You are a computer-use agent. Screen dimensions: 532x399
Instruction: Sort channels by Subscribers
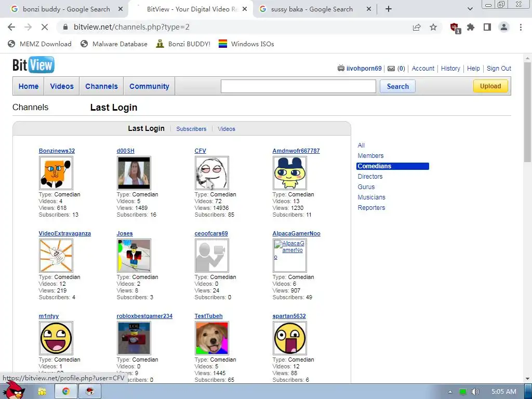tap(191, 129)
